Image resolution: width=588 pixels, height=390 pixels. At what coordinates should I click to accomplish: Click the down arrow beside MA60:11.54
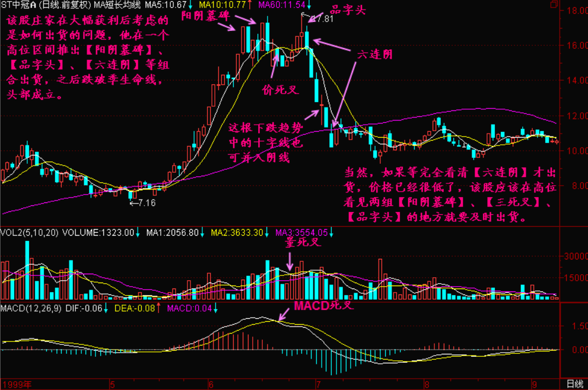pos(309,5)
